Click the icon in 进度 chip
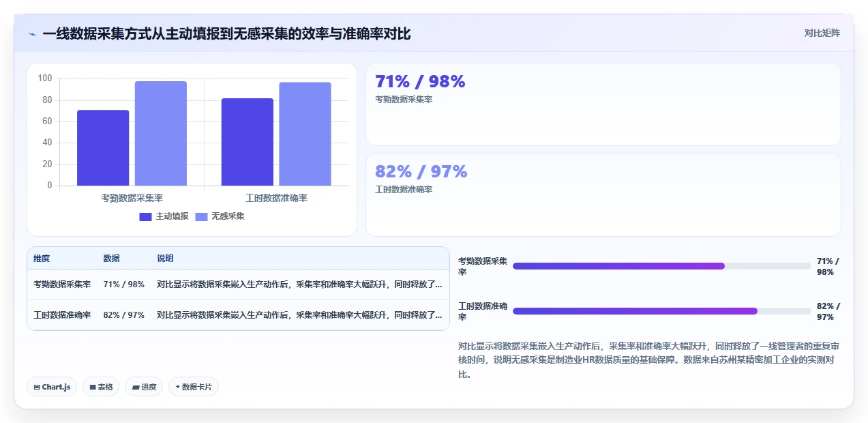The width and height of the screenshot is (868, 423). (x=136, y=388)
